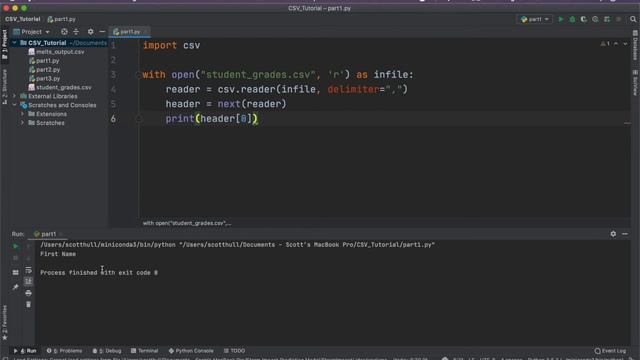Open the Run tool window tab
This screenshot has height=360, width=640.
pos(25,351)
